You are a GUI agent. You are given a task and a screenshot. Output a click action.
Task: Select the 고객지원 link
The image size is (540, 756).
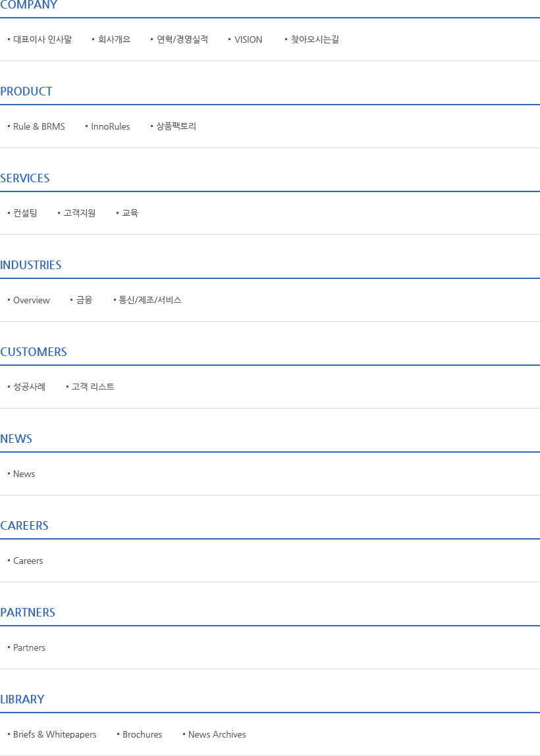[x=79, y=213]
